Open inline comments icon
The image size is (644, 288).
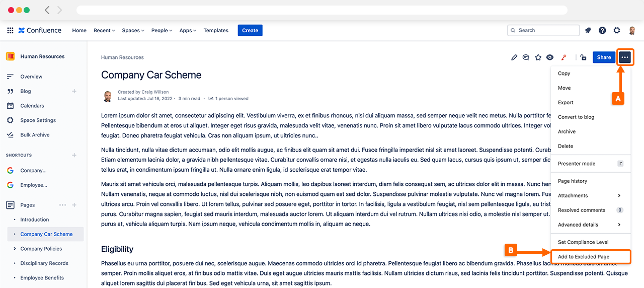526,57
